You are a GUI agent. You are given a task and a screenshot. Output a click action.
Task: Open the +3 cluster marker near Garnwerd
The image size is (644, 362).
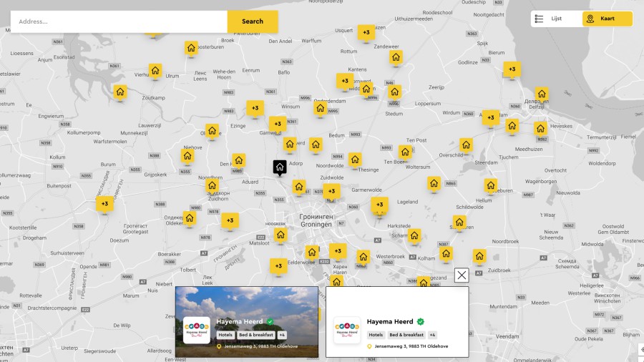[278, 124]
